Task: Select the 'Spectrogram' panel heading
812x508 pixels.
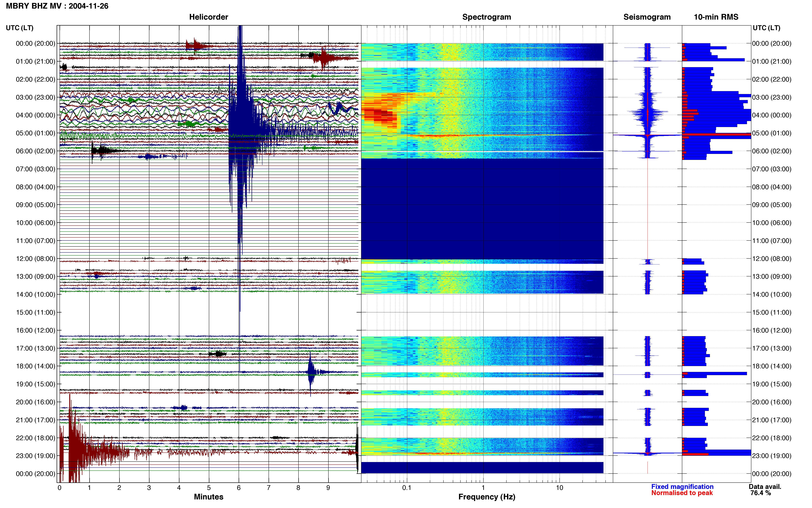Action: pos(487,17)
